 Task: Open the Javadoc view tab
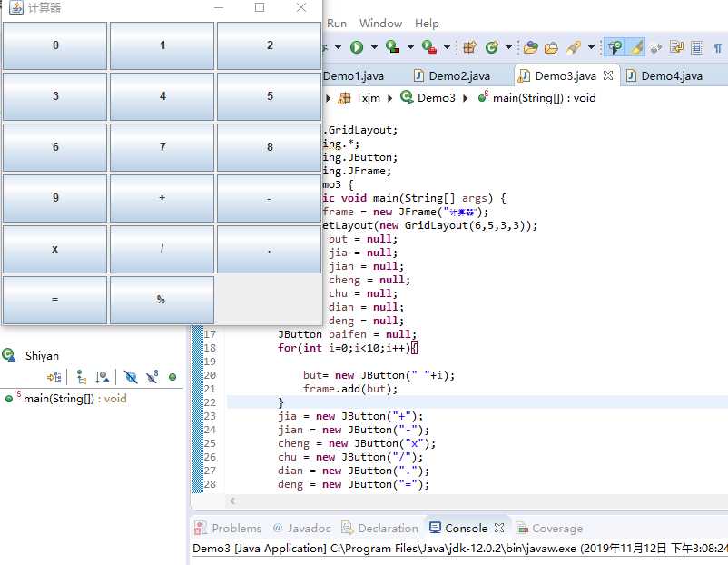pos(301,529)
